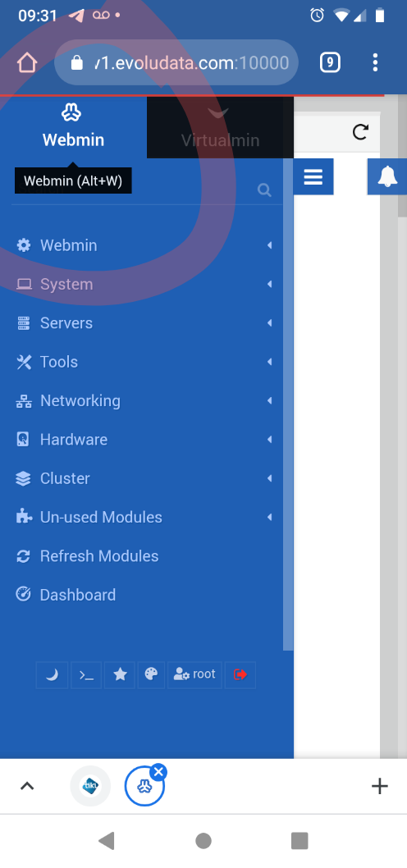Click the laptop icon beside System
The width and height of the screenshot is (407, 868).
click(23, 284)
